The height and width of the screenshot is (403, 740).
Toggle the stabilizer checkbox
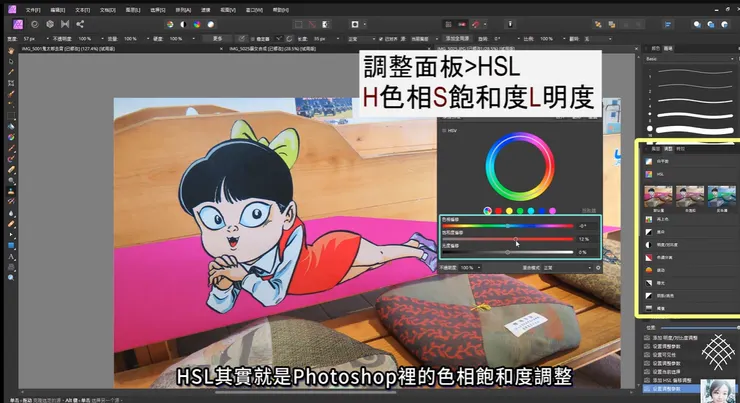[253, 39]
